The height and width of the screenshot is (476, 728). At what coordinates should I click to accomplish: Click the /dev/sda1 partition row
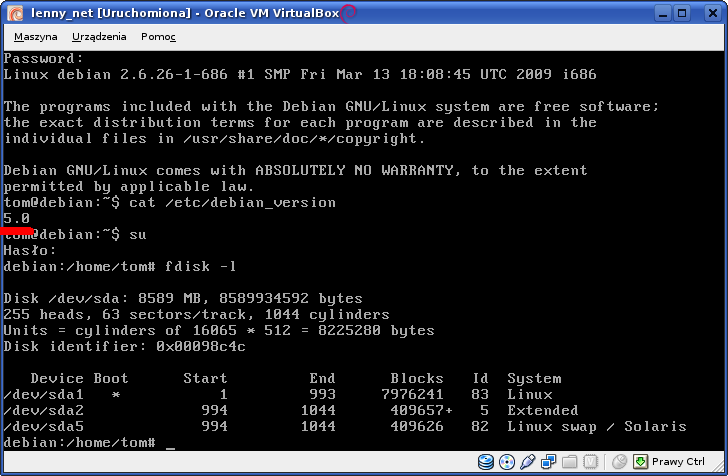300,394
